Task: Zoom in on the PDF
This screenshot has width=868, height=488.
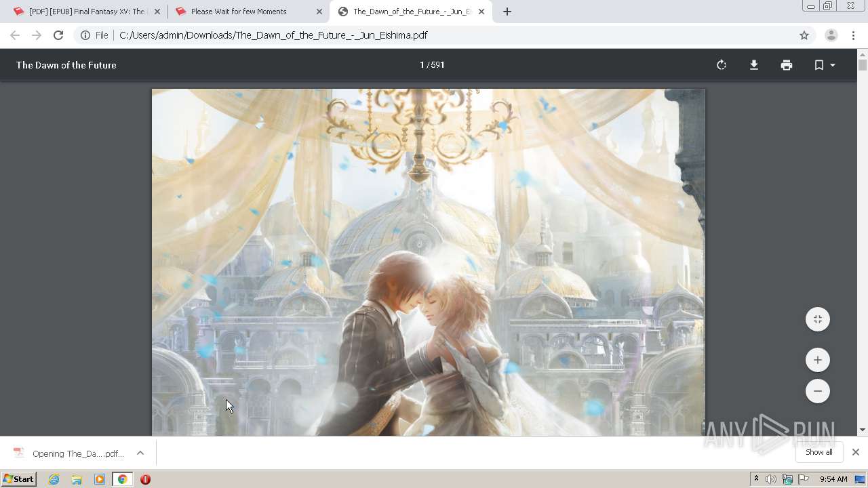Action: tap(818, 360)
